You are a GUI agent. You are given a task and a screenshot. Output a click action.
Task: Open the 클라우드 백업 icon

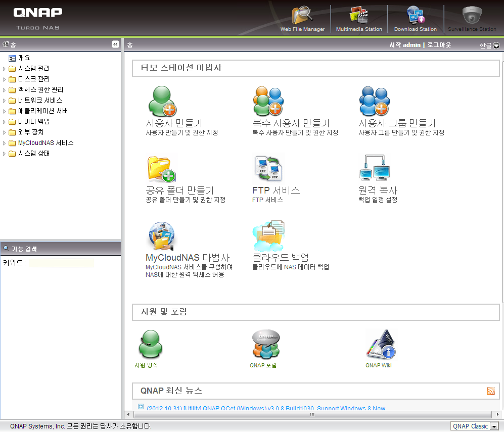coord(268,235)
